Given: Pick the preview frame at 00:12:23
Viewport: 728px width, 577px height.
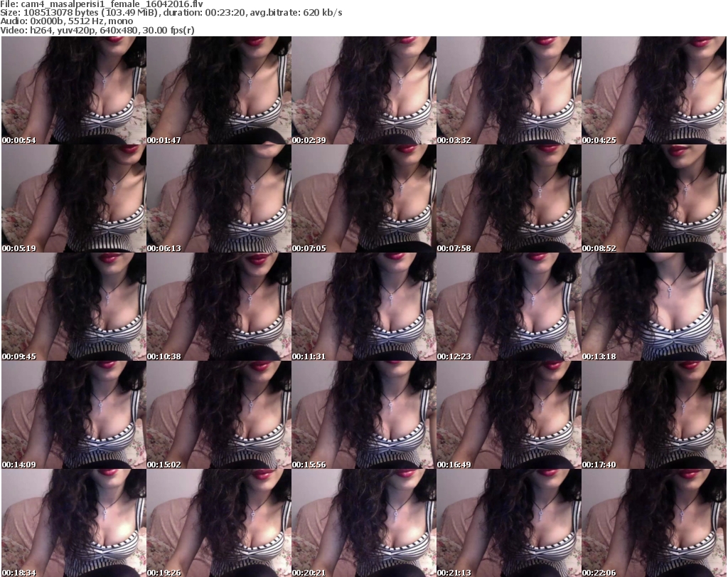Looking at the screenshot, I should 509,307.
